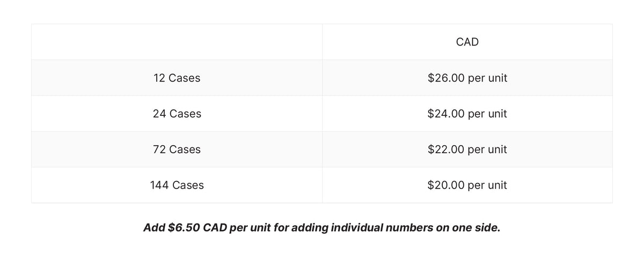Click the Add $6.50 CAD note text
This screenshot has width=644, height=269.
tap(321, 228)
